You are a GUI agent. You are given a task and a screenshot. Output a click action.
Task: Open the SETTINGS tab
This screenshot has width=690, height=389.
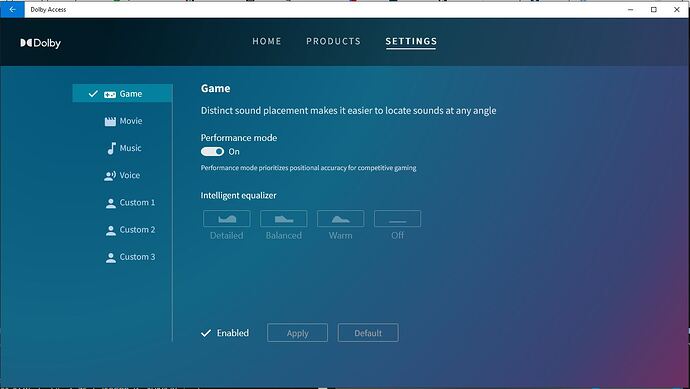pos(411,41)
